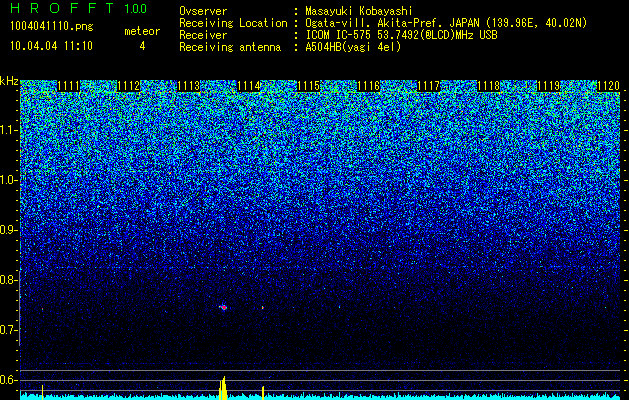The image size is (629, 400).
Task: Click the kHz axis unit label
Action: tap(9, 81)
